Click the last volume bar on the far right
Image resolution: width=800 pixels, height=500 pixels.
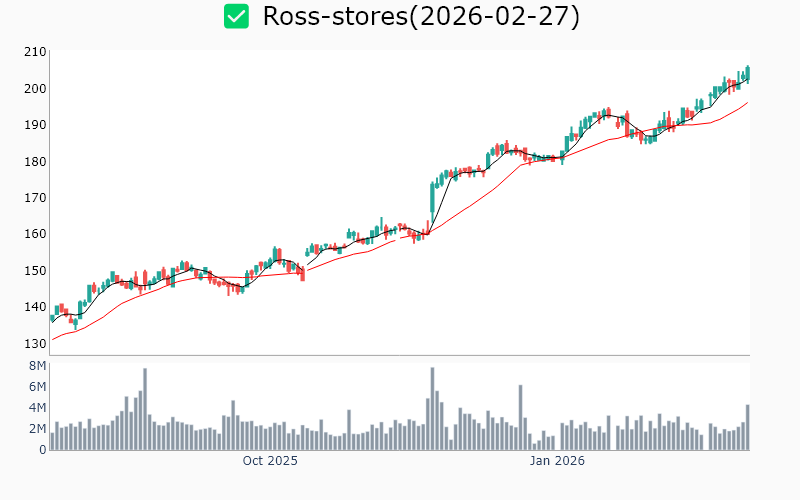tap(747, 427)
